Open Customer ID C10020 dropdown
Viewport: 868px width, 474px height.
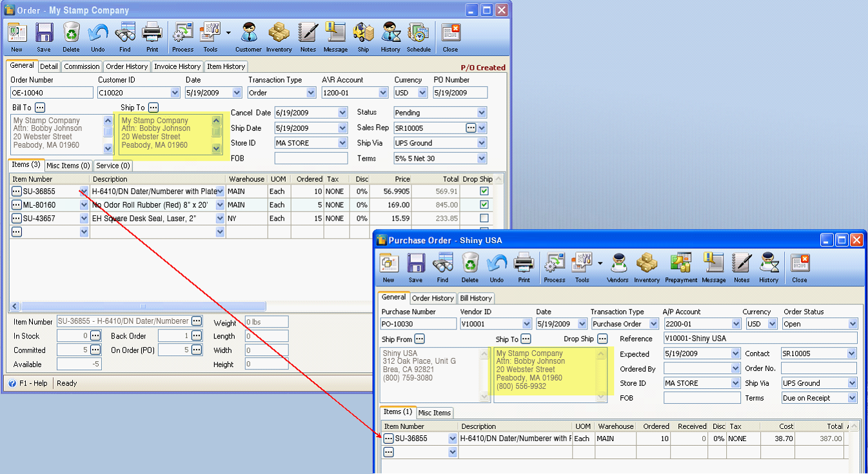(x=175, y=93)
